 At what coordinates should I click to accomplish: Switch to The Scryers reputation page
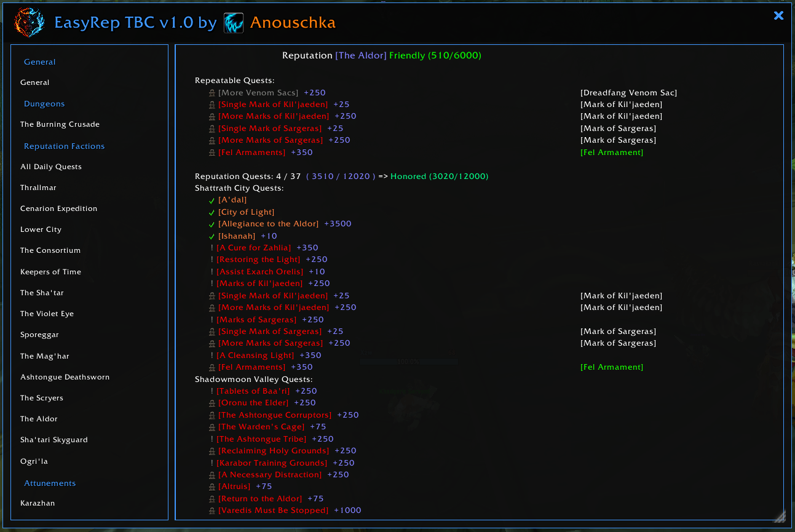tap(42, 398)
